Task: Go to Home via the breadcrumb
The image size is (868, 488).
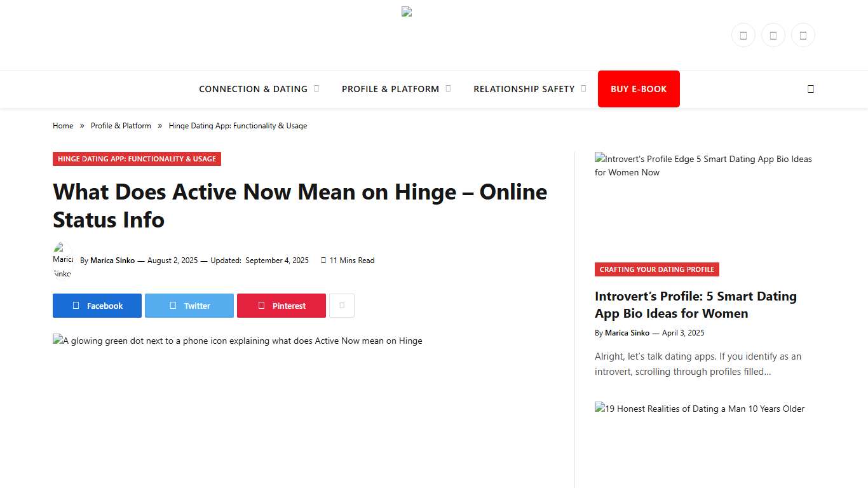Action: [x=63, y=126]
